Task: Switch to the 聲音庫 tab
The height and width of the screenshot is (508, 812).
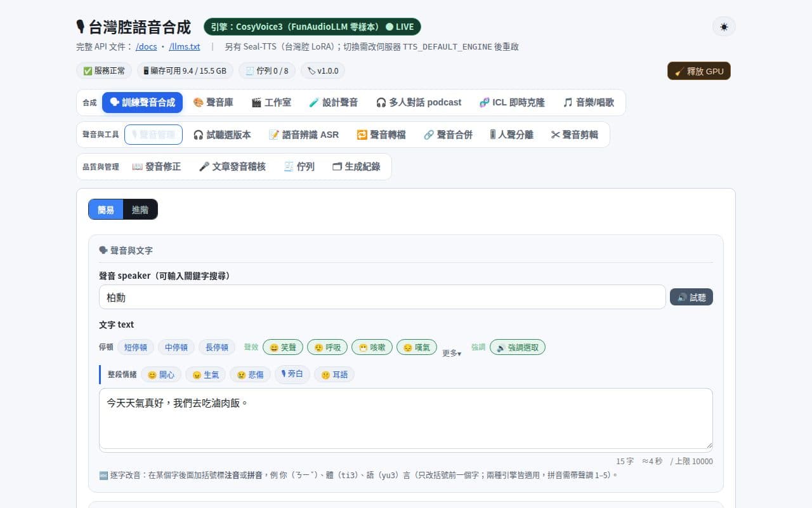Action: 213,102
